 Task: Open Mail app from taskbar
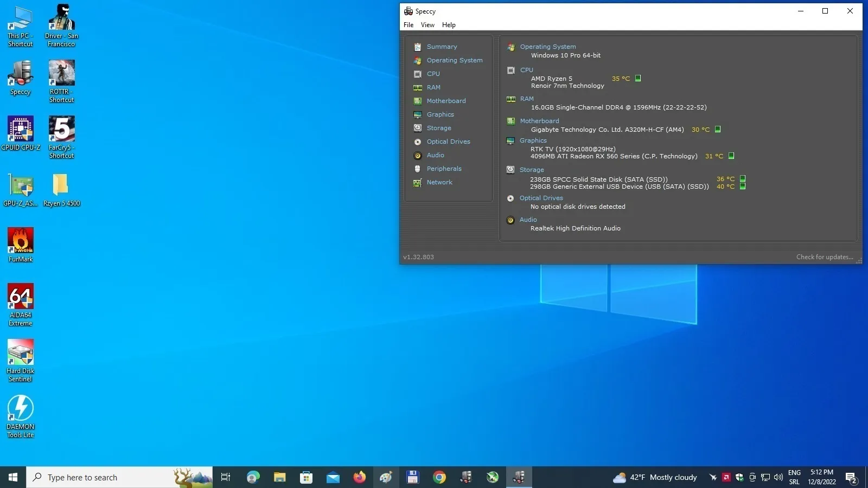[x=333, y=477]
